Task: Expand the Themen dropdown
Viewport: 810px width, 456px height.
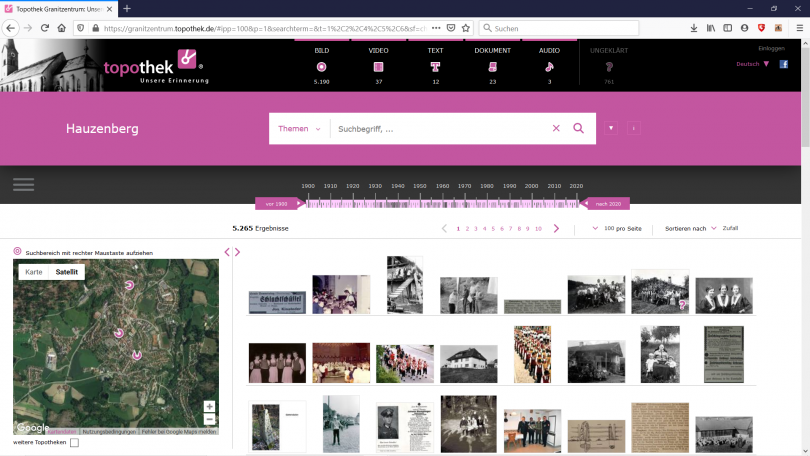Action: pos(299,128)
